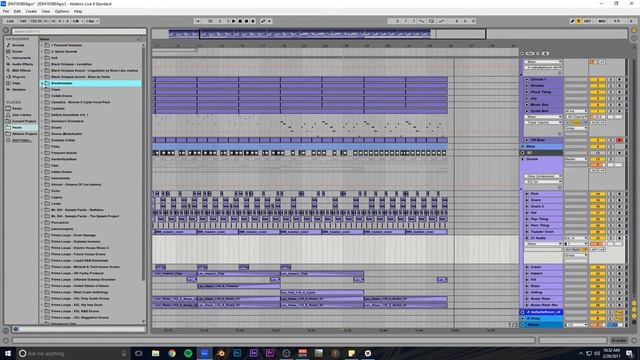Fold the Synth Bell track
This screenshot has height=360, width=640.
click(527, 111)
